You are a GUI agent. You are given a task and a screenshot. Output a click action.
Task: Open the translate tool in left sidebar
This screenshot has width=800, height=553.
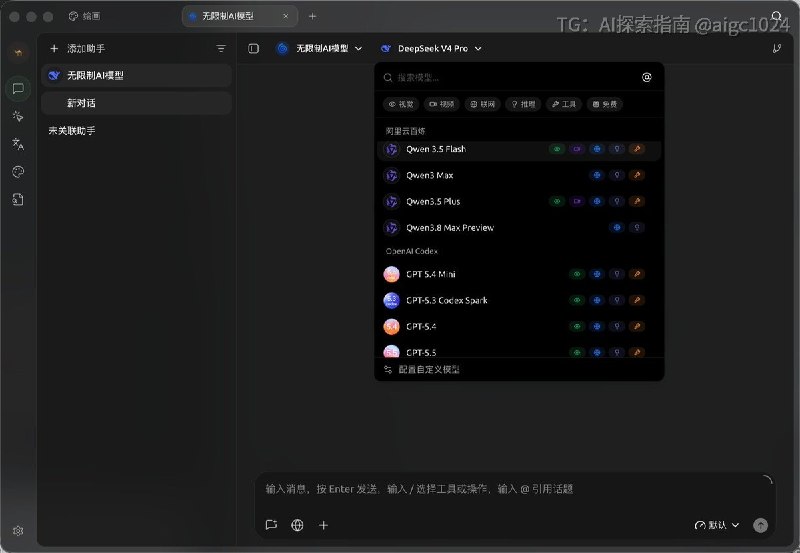(18, 144)
